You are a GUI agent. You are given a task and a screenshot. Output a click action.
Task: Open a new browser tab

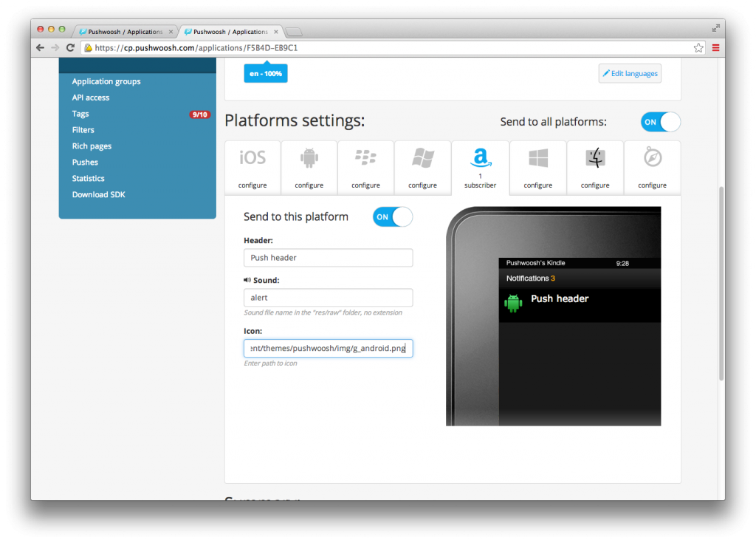(294, 33)
